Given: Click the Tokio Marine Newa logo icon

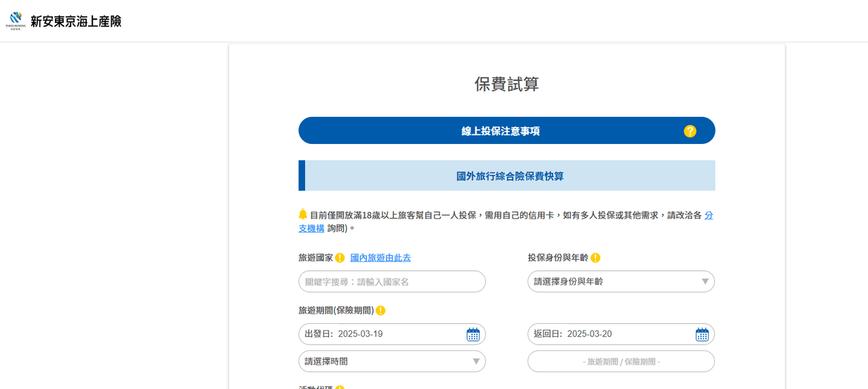Looking at the screenshot, I should [16, 20].
